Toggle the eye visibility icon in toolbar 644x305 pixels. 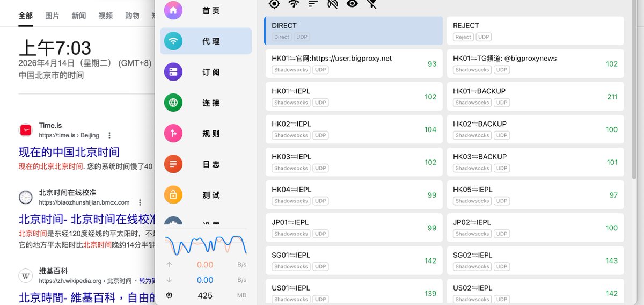[352, 4]
